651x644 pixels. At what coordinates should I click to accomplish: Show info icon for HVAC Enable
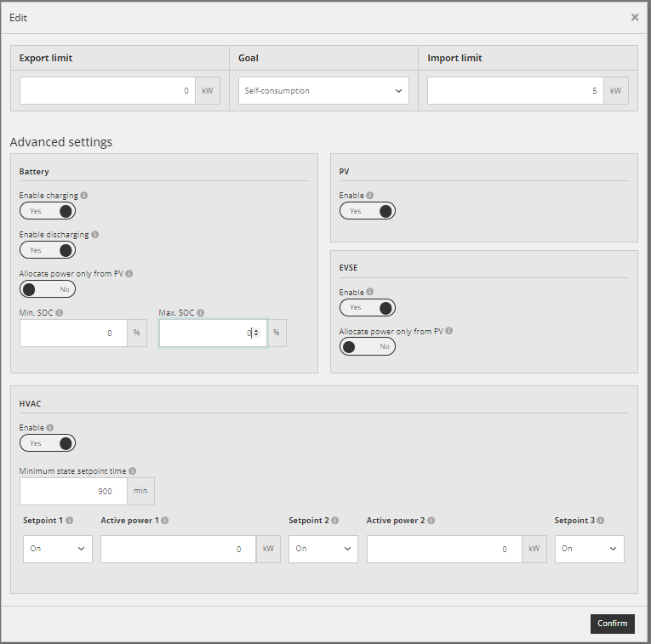pyautogui.click(x=50, y=427)
